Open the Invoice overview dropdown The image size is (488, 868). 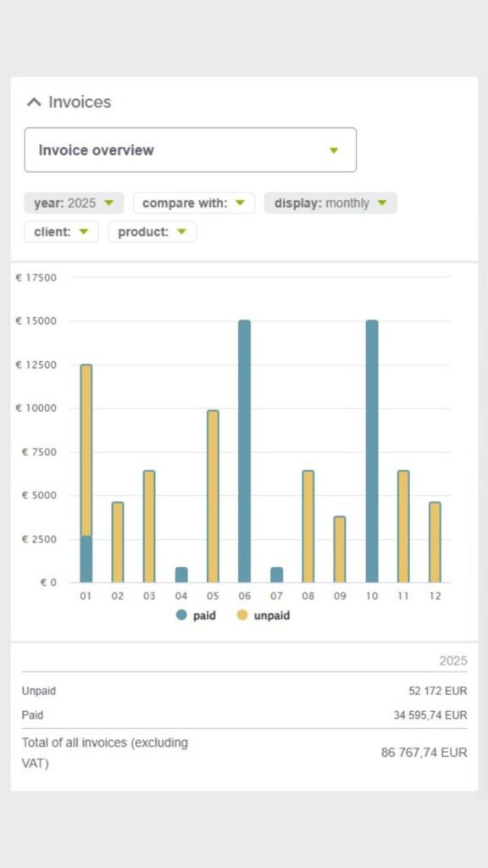coord(191,150)
